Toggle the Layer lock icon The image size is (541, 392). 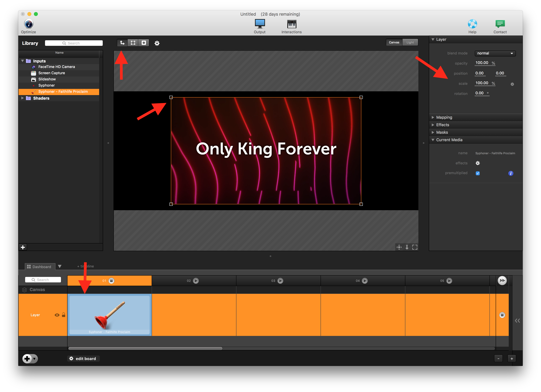[63, 315]
